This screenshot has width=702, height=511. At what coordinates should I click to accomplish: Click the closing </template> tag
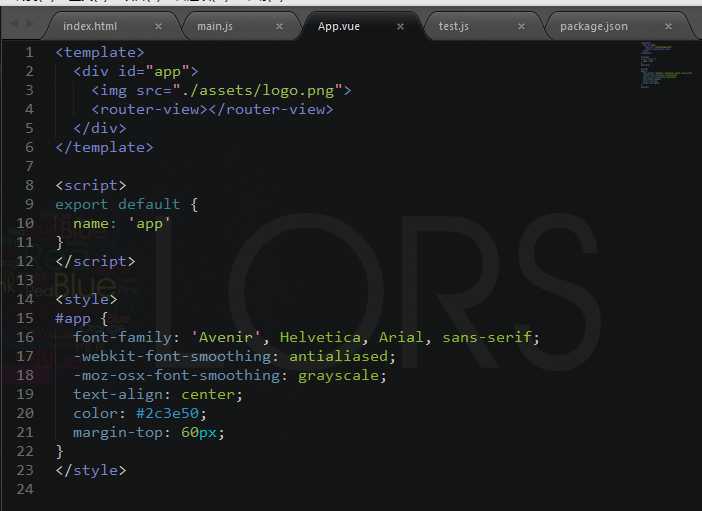pyautogui.click(x=104, y=147)
